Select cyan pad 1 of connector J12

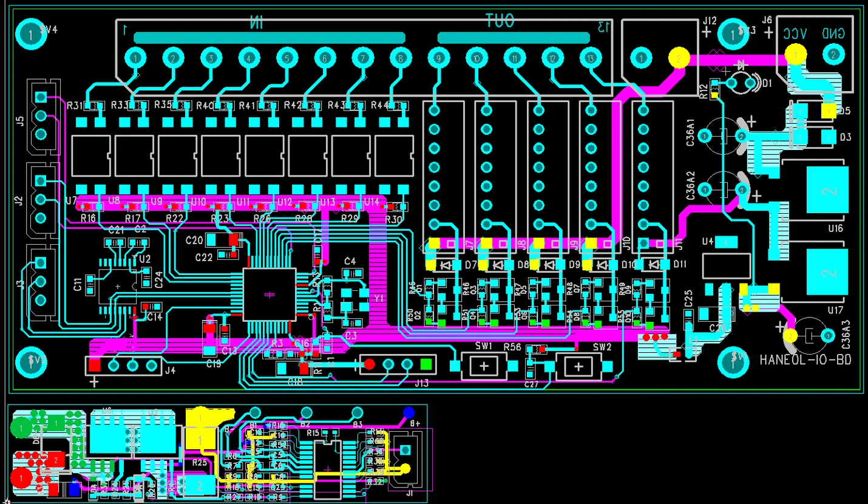click(x=640, y=58)
